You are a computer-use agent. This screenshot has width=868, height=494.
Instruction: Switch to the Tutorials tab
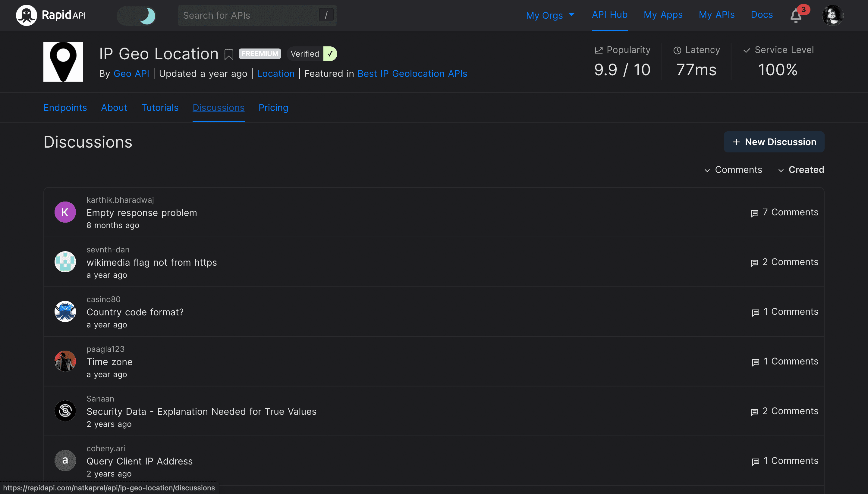click(x=160, y=108)
